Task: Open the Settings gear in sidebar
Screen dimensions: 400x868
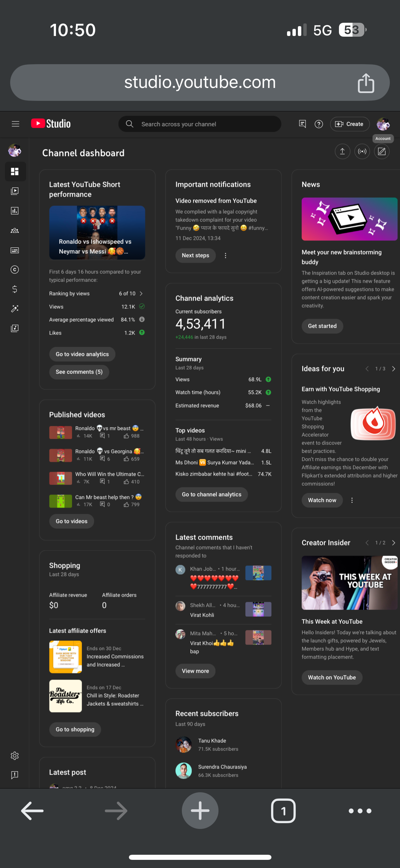Action: click(x=15, y=756)
